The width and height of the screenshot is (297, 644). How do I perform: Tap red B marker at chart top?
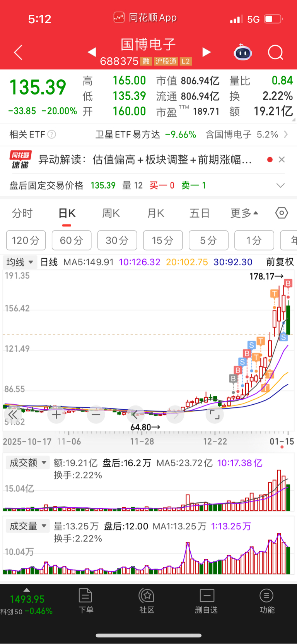pos(288,284)
